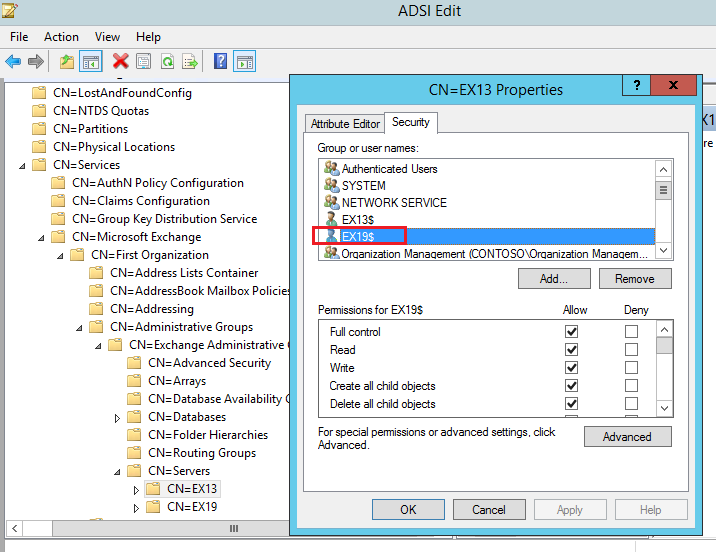Open the File menu
Screen dimensions: 716x552
[x=19, y=37]
